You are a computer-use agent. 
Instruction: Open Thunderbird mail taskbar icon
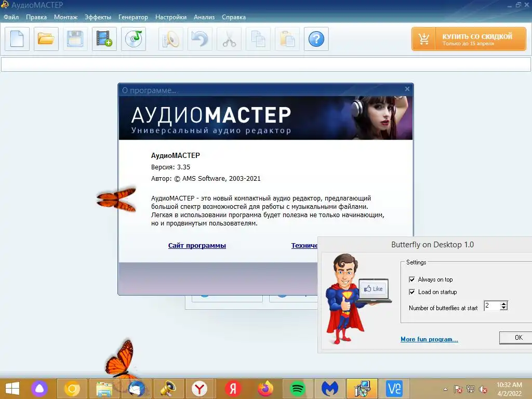(x=137, y=389)
